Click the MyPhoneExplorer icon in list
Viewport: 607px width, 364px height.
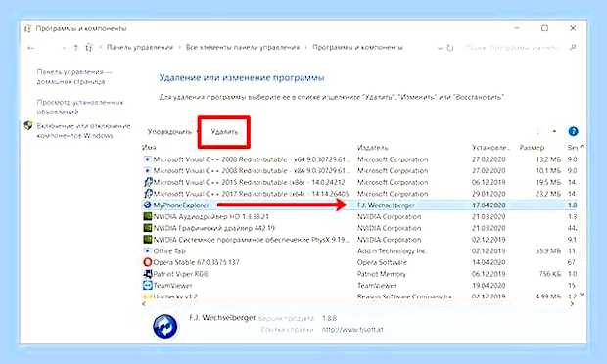point(147,205)
